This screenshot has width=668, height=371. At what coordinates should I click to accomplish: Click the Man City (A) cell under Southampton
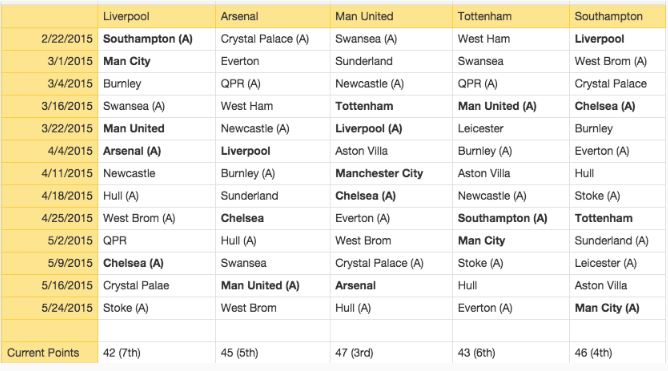click(x=618, y=308)
